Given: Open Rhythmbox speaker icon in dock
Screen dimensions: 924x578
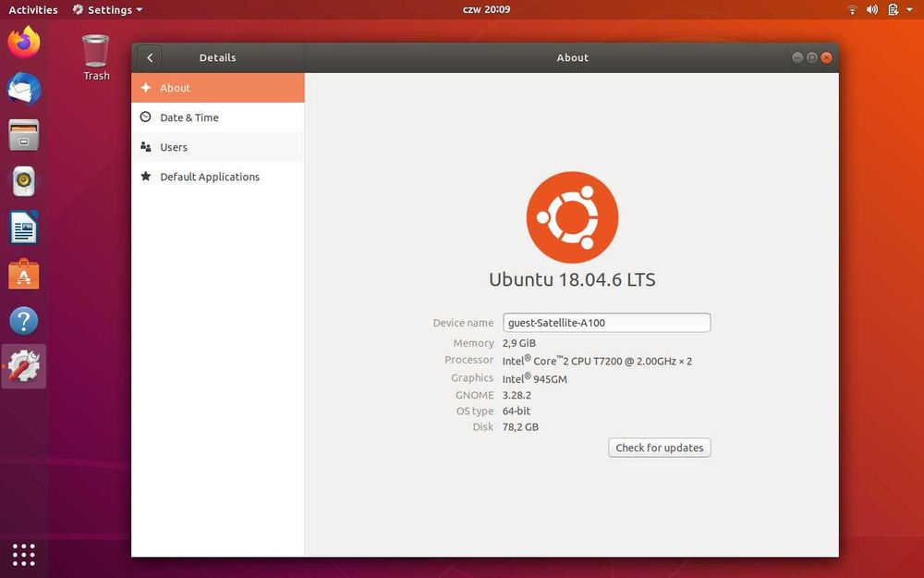Looking at the screenshot, I should (24, 181).
